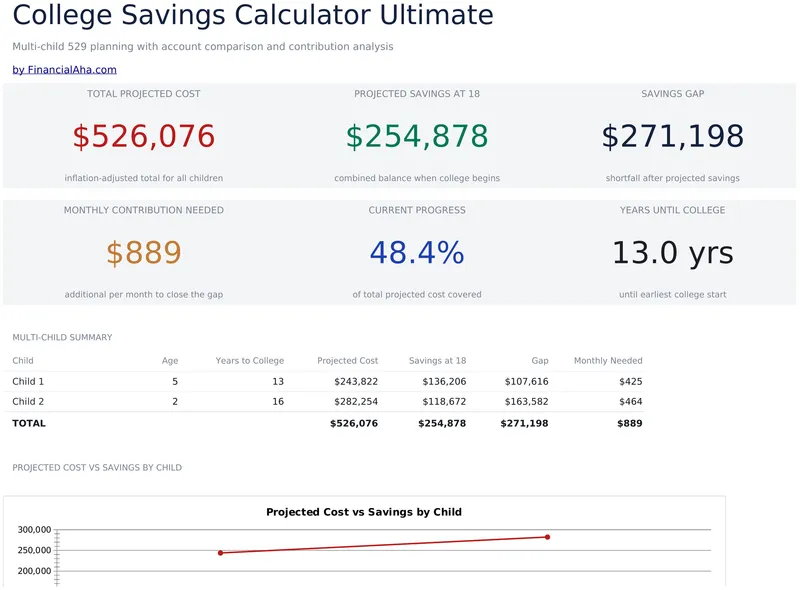Select the inflation-adjusted total for all children text
800x590 pixels.
tap(143, 178)
